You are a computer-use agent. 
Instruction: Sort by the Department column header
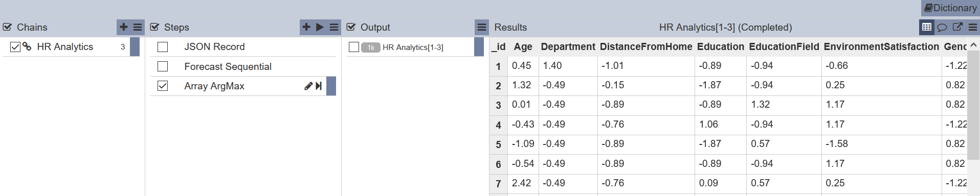568,46
